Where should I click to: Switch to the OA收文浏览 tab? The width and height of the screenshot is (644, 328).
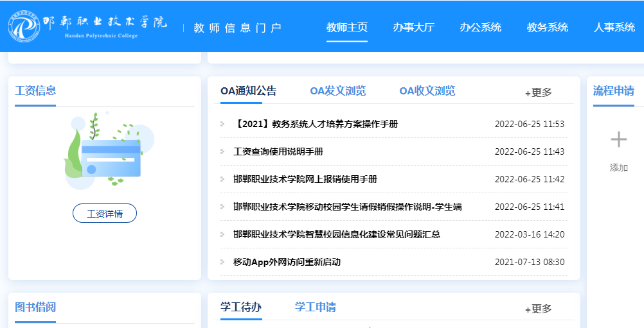pos(427,91)
